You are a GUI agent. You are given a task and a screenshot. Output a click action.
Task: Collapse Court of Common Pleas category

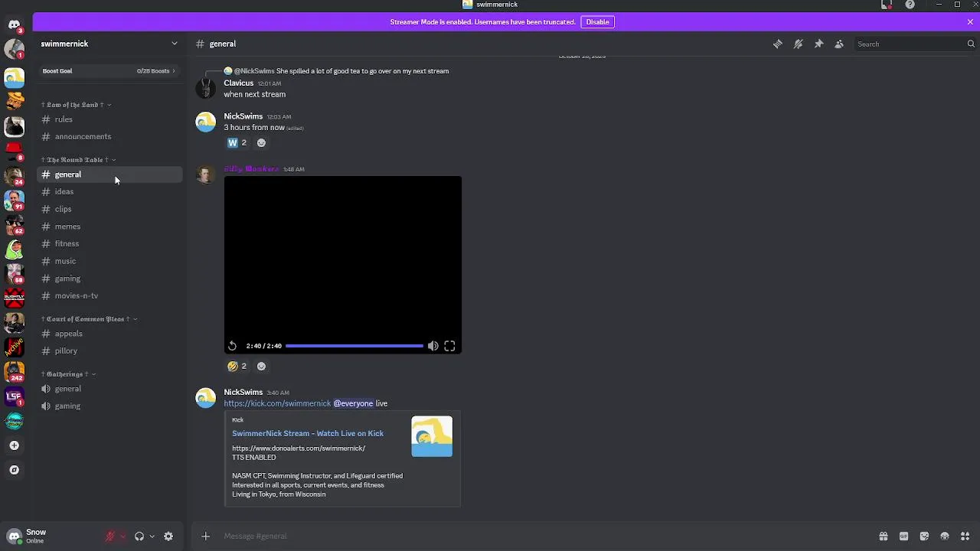[90, 319]
